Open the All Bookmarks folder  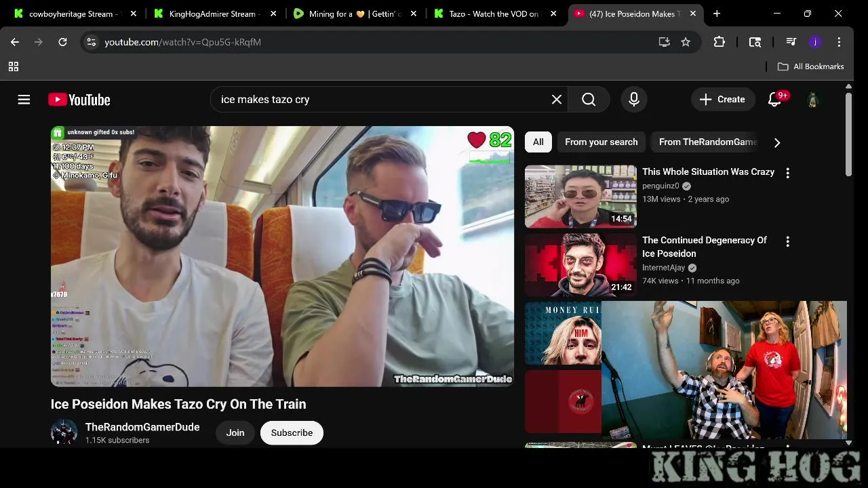[811, 66]
